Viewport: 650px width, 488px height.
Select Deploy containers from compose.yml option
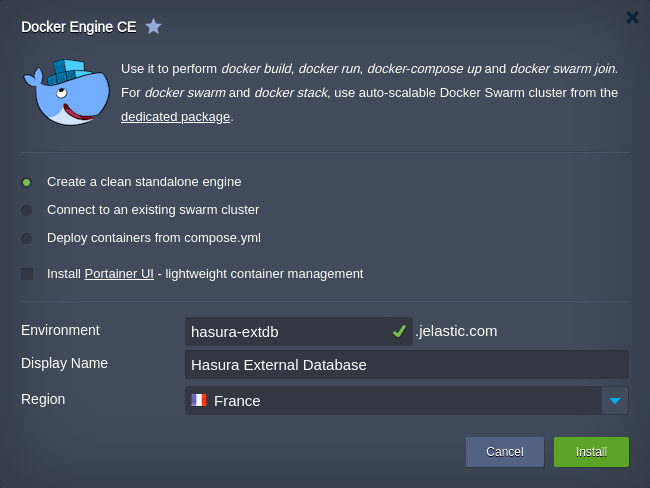(27, 238)
